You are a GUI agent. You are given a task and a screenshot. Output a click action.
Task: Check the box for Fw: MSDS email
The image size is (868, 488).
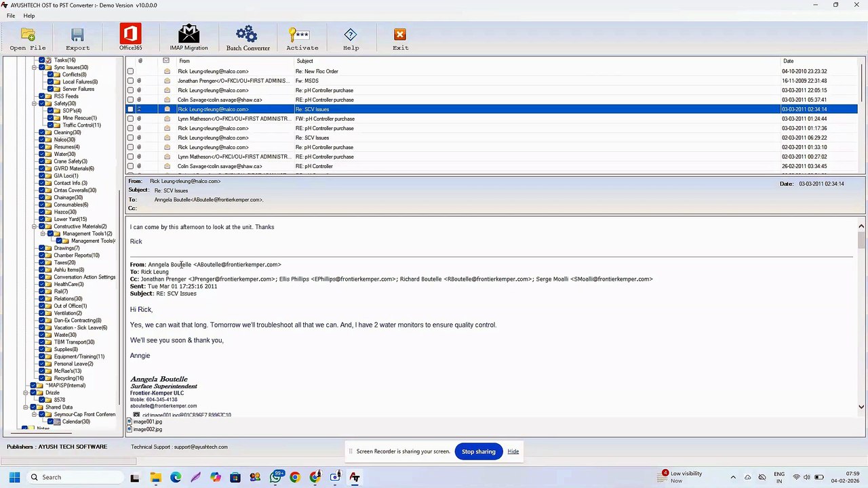(x=130, y=81)
